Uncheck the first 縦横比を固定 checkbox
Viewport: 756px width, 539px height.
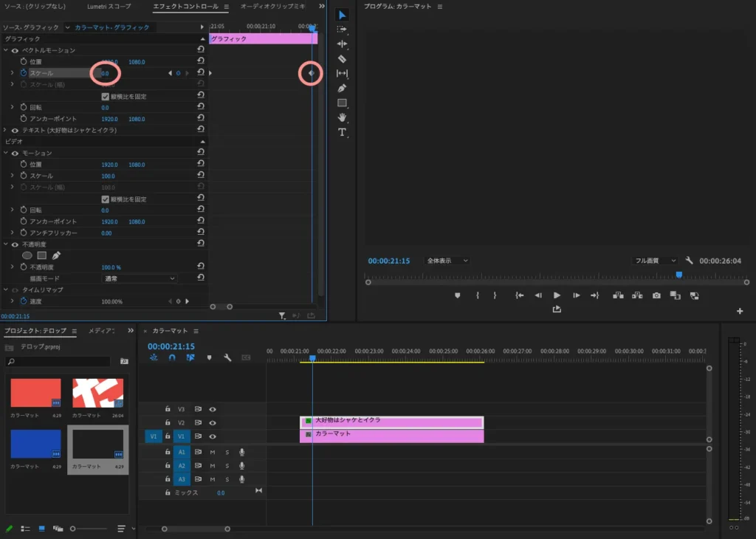click(x=106, y=96)
